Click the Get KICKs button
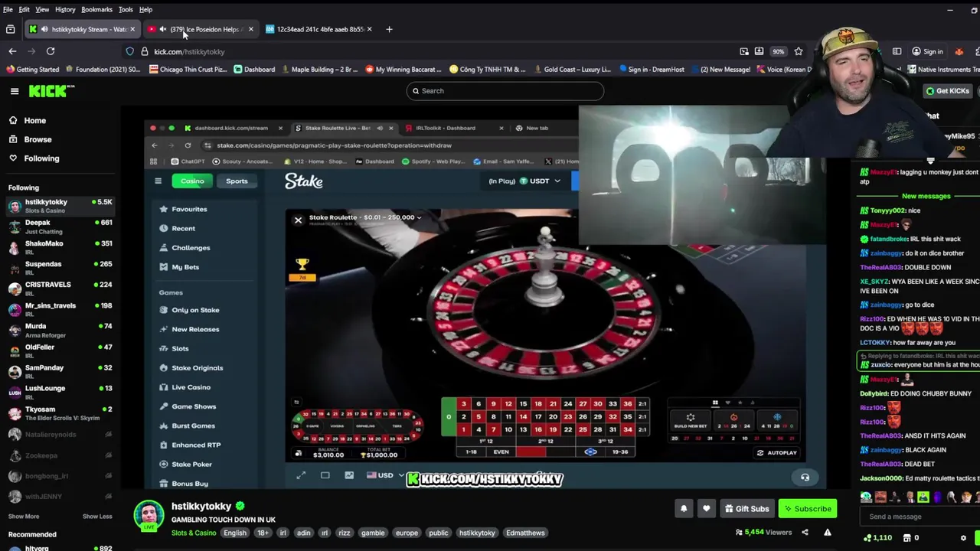 (x=948, y=91)
